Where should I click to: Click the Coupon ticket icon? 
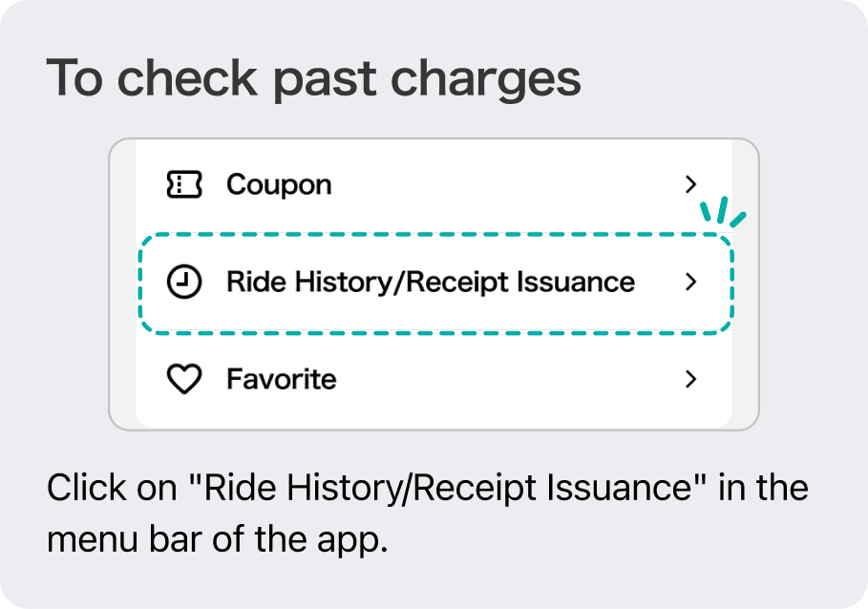pyautogui.click(x=183, y=184)
